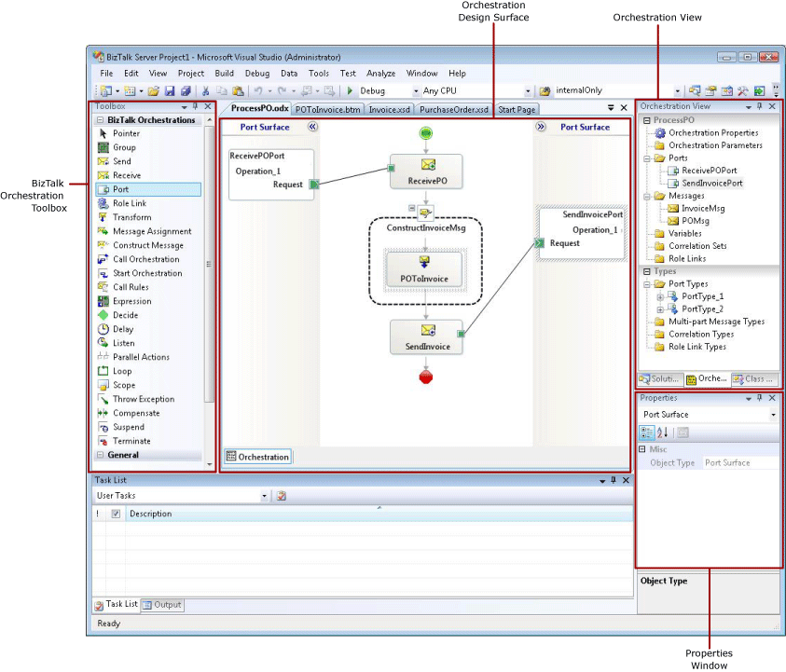Choose the Parallel Actions shape

click(x=148, y=357)
